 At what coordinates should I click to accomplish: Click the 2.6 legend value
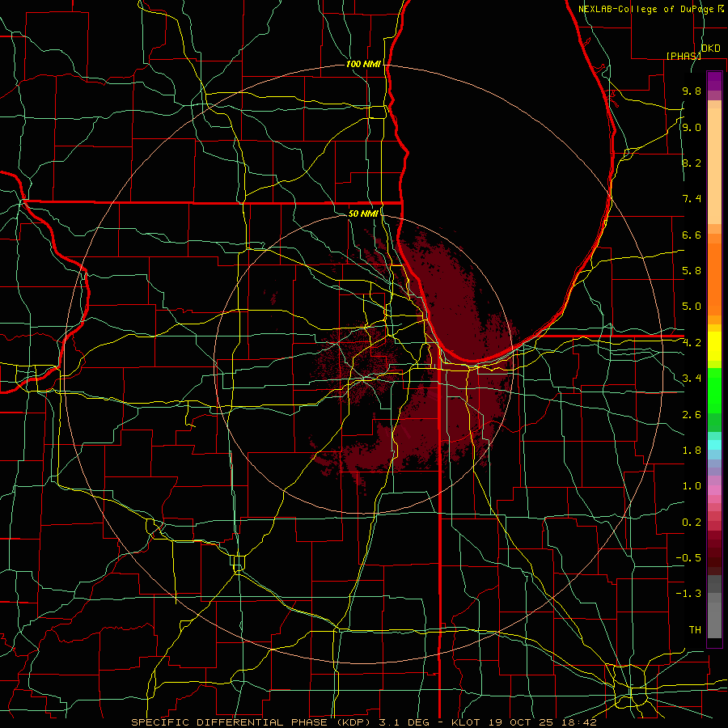(x=692, y=415)
